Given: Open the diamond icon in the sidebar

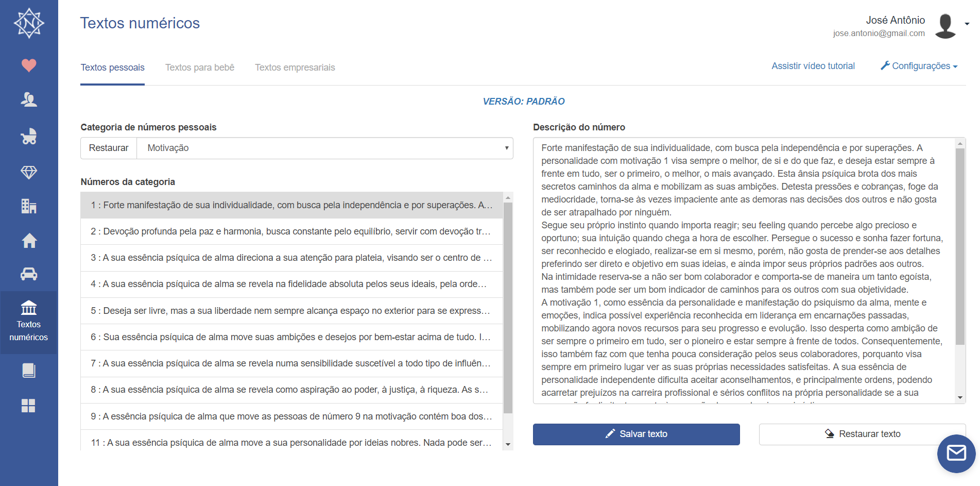Looking at the screenshot, I should pyautogui.click(x=29, y=172).
